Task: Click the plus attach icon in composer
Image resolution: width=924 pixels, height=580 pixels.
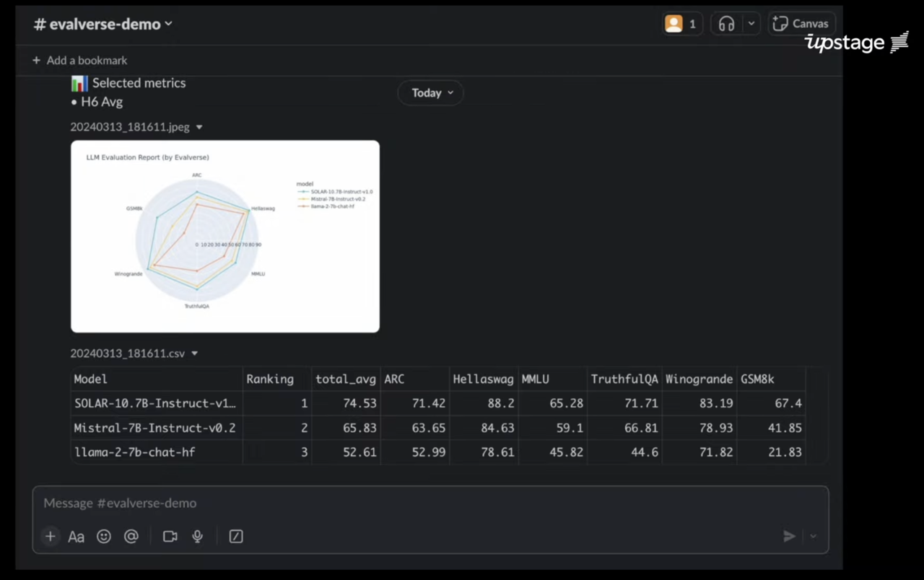Action: coord(50,536)
